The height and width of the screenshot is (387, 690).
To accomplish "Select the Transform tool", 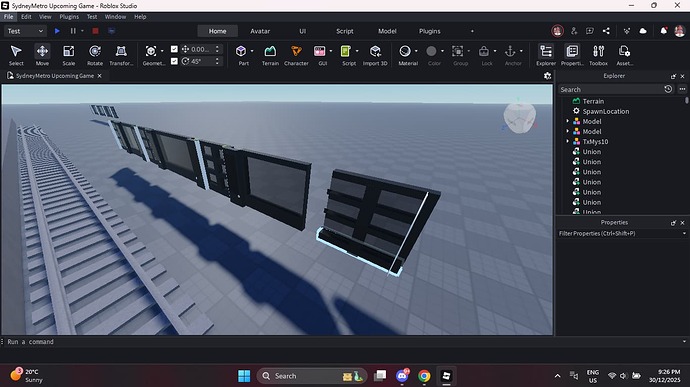I will pos(121,55).
